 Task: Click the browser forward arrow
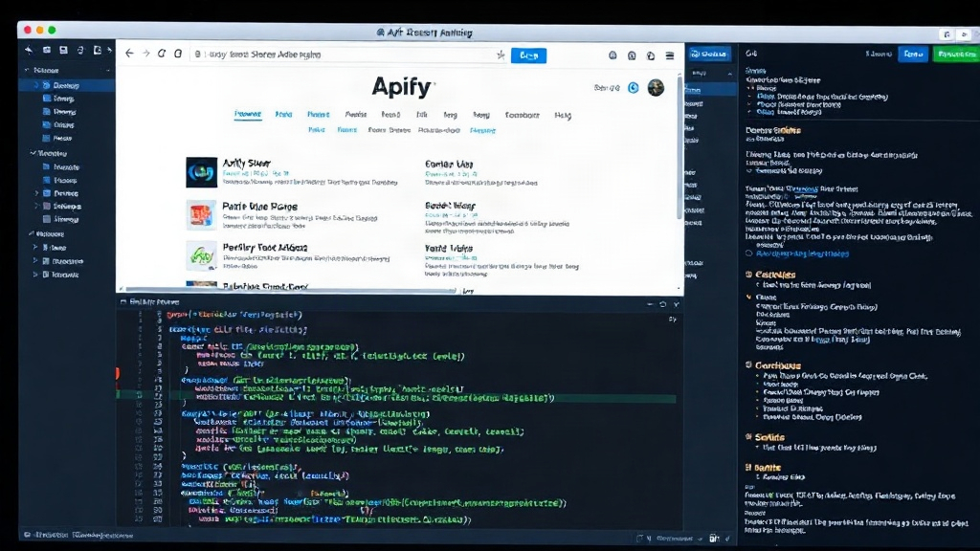tap(146, 54)
